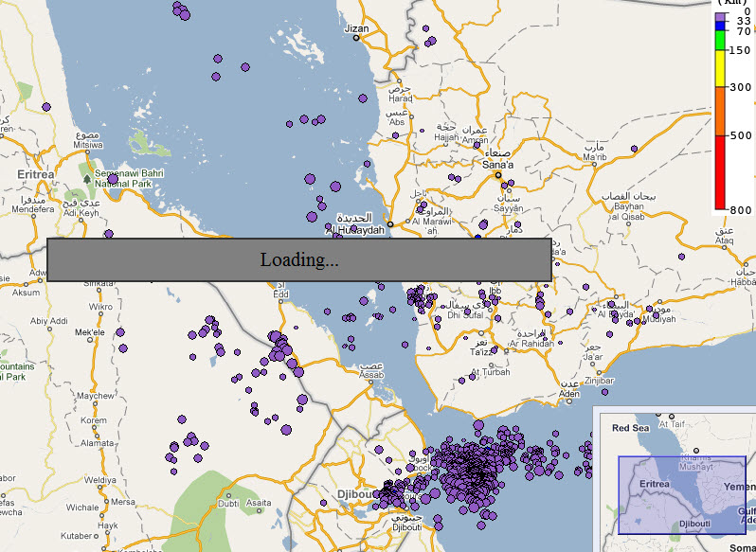Click the Mek'ele town dot
Screen dimensions: 756x552
90,340
